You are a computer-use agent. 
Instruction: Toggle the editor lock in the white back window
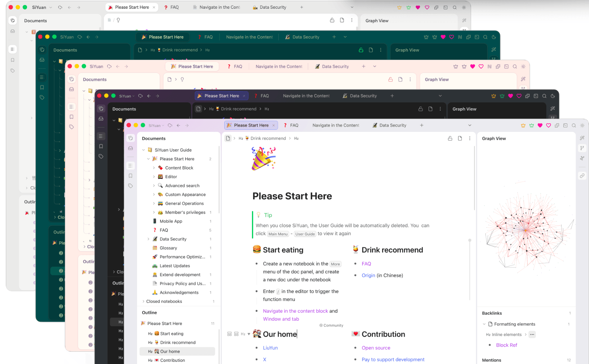pos(332,20)
